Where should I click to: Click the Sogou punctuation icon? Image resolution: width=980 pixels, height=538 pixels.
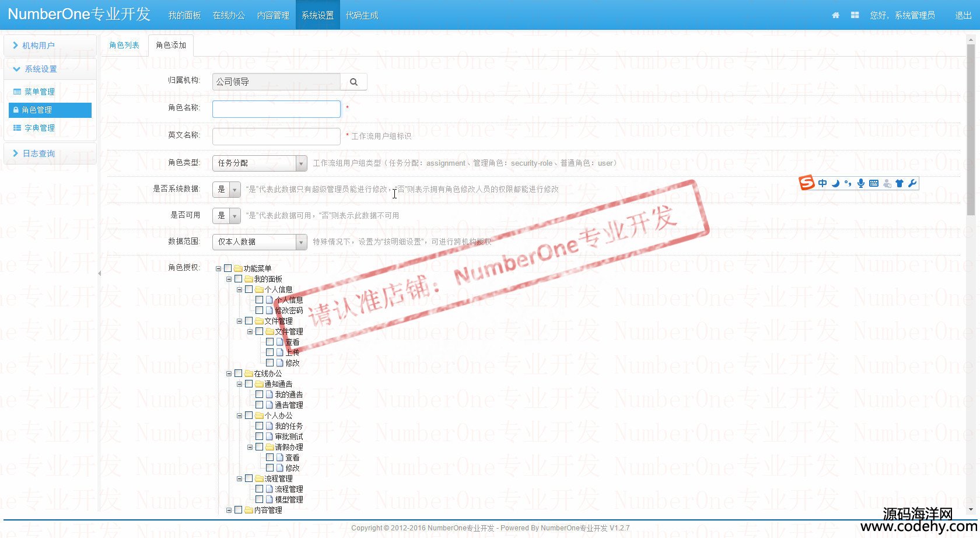pos(848,183)
